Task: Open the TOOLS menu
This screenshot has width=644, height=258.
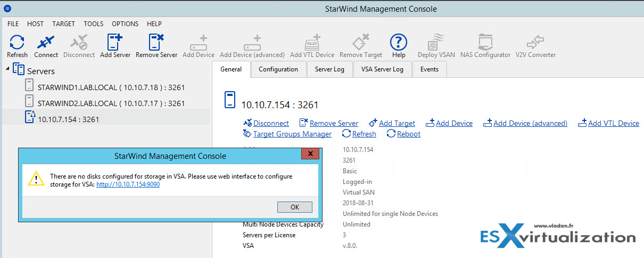Action: (94, 24)
